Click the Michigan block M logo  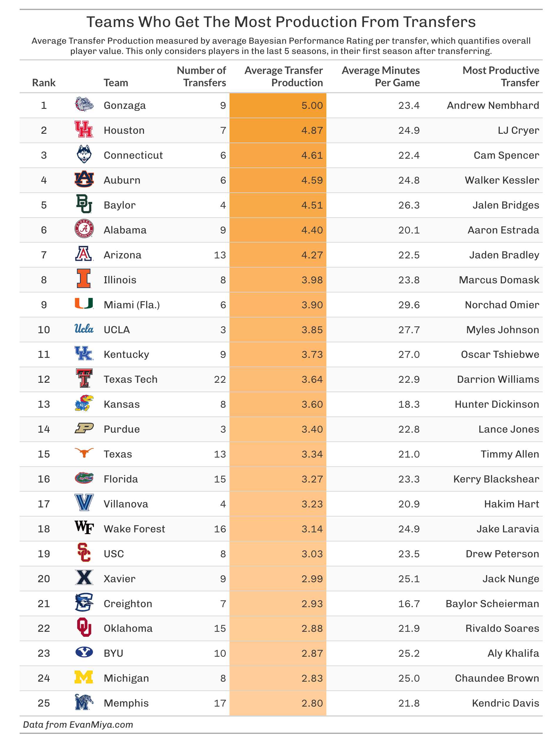click(x=84, y=678)
